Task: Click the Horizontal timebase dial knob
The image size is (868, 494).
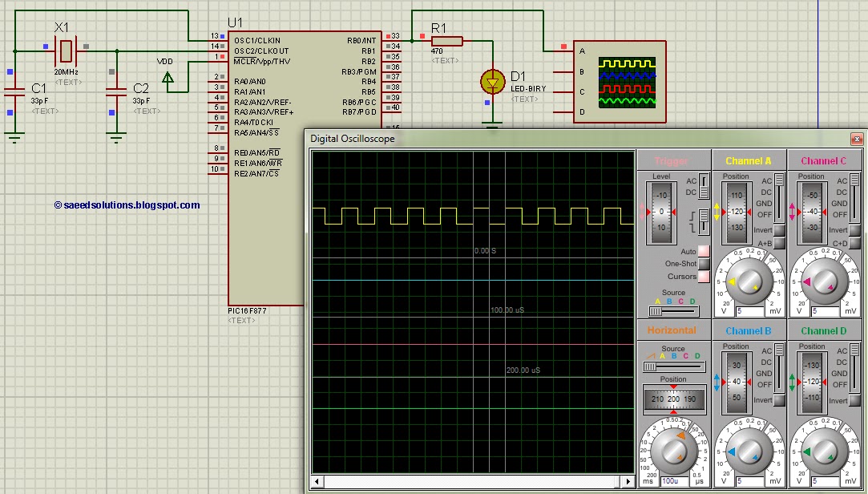Action: click(x=673, y=450)
